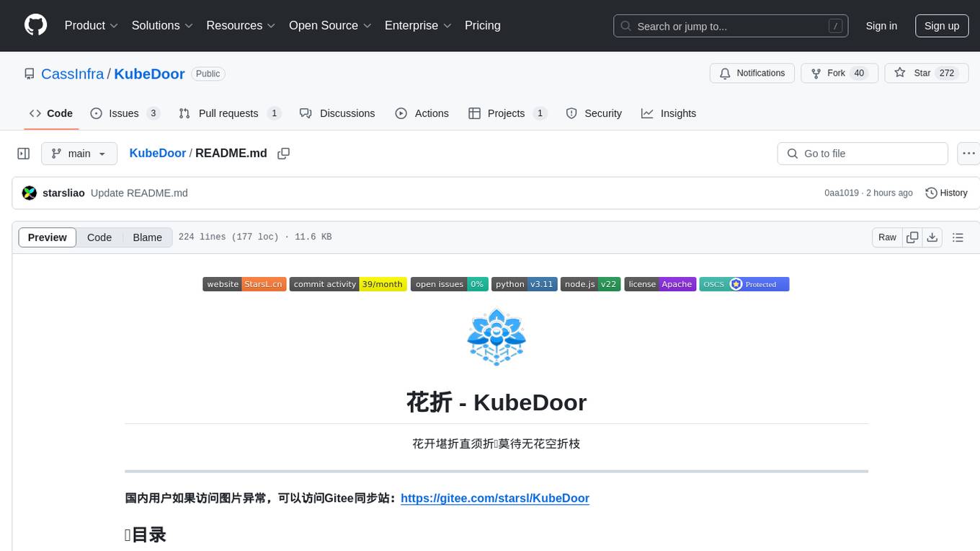Switch to the Code tab

pos(51,113)
